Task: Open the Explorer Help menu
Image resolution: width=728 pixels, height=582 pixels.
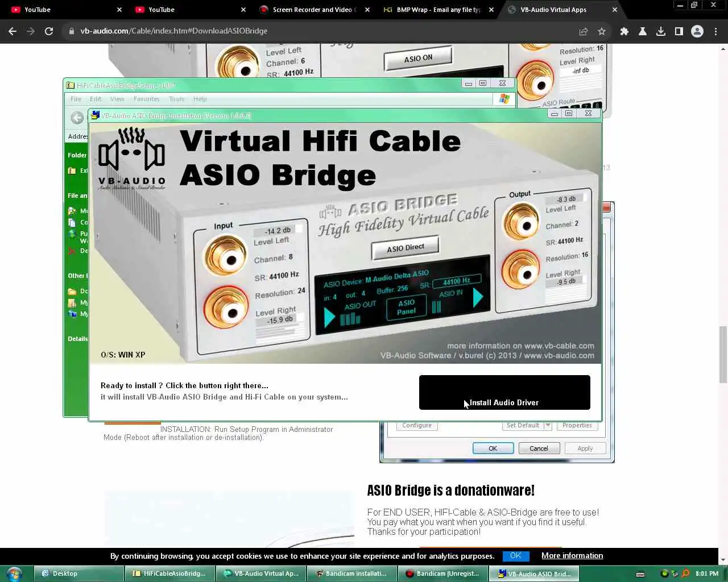Action: (x=200, y=99)
